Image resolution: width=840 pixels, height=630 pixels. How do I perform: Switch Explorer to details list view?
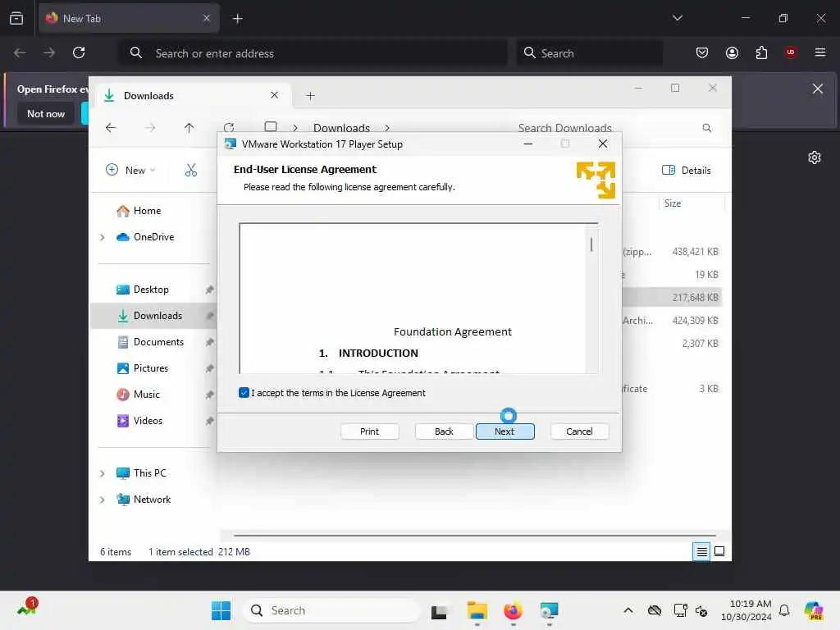[701, 551]
